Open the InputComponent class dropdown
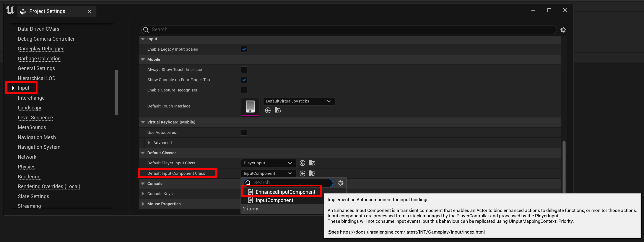Screen dimensions: 644x242 click(268, 173)
